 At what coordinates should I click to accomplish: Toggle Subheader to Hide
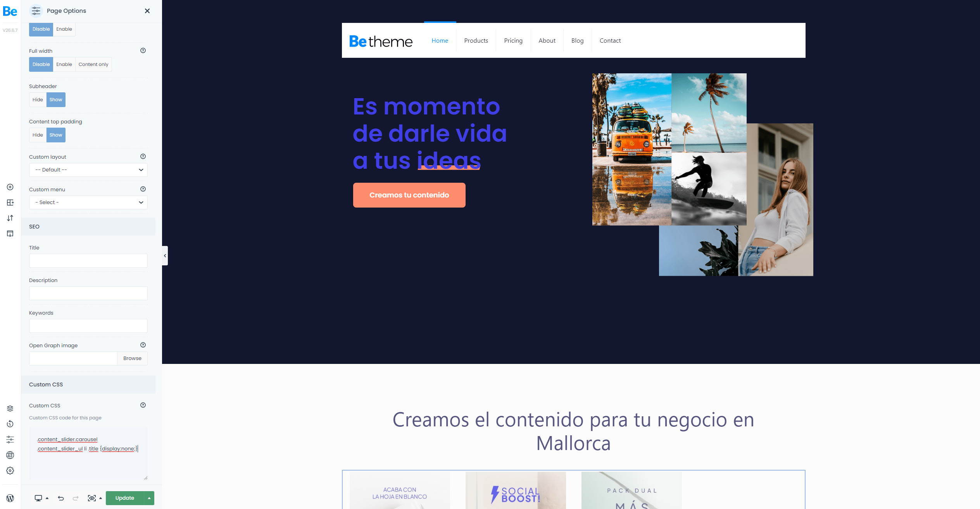coord(38,99)
